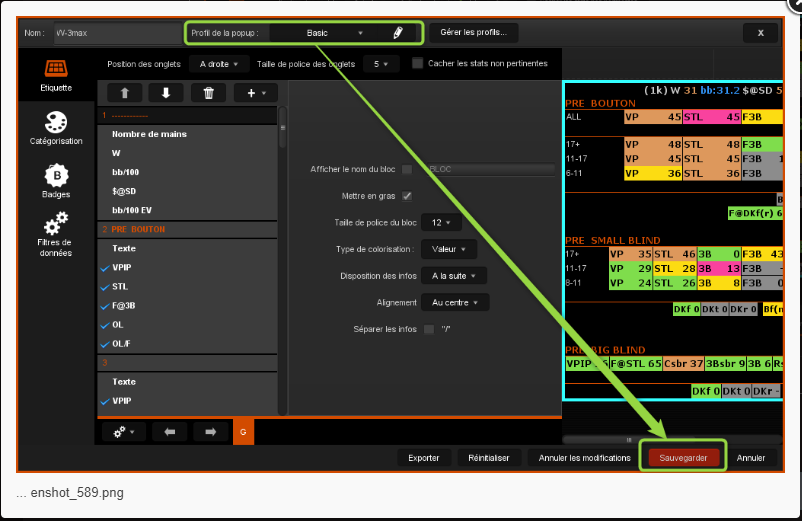The width and height of the screenshot is (802, 521).
Task: Click the PRE BOUTON preview heading
Action: (x=600, y=103)
